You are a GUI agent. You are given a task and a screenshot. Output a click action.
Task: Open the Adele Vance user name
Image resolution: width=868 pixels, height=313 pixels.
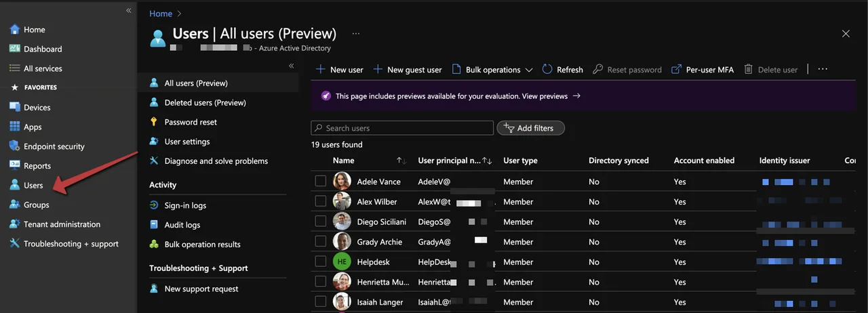379,182
